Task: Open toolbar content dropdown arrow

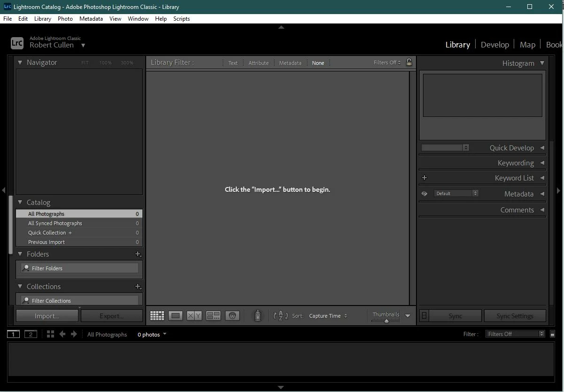Action: coord(407,316)
